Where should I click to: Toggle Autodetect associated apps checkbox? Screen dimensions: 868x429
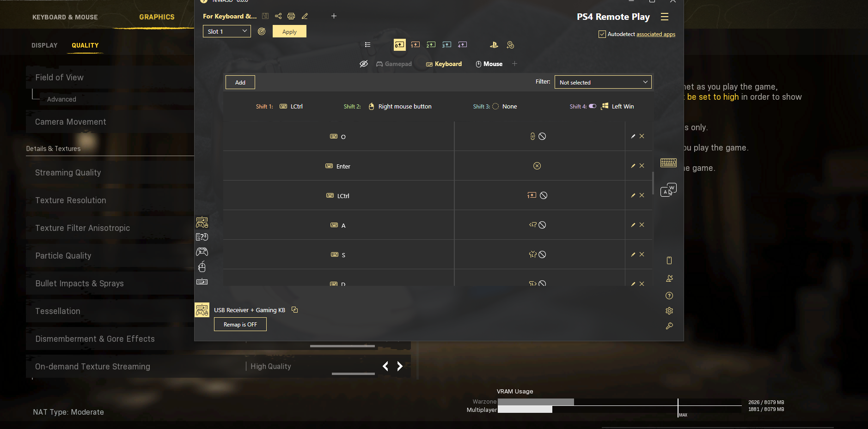602,34
